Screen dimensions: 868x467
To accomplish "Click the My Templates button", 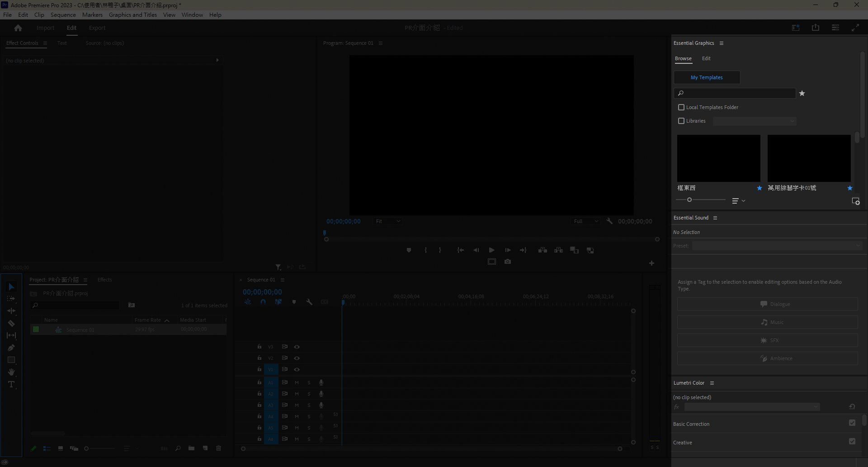I will 707,77.
